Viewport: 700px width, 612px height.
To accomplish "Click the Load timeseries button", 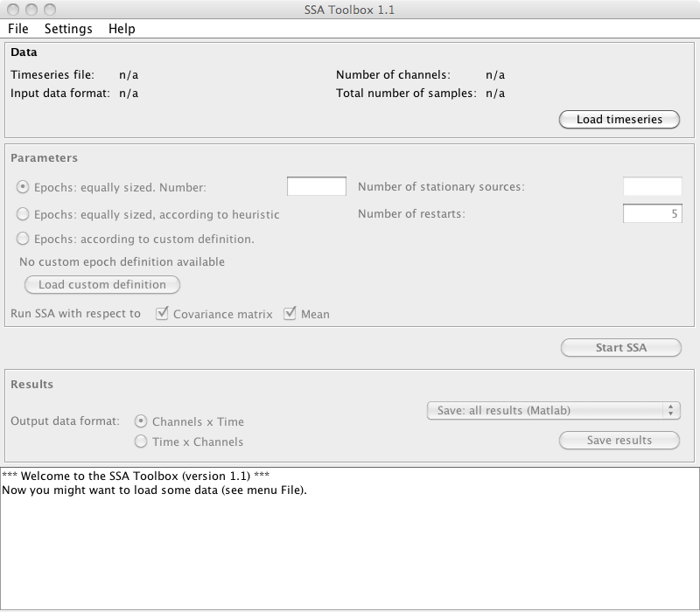I will pos(619,120).
